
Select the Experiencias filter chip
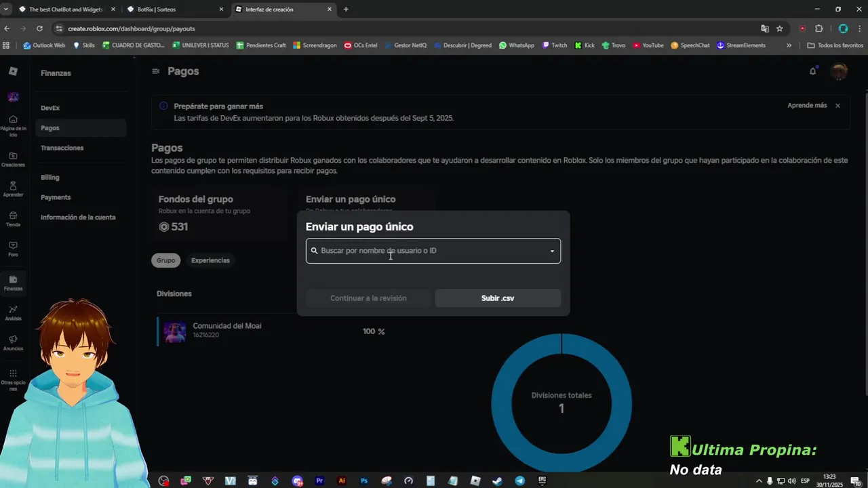210,260
